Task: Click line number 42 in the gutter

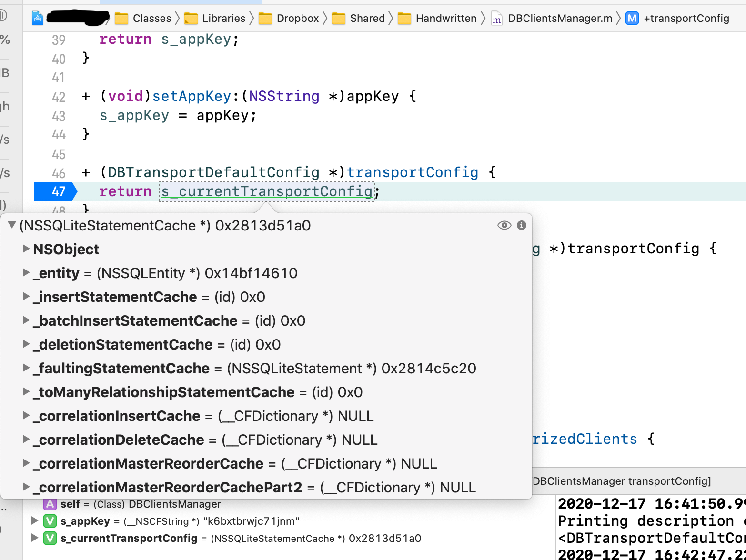Action: (x=59, y=97)
